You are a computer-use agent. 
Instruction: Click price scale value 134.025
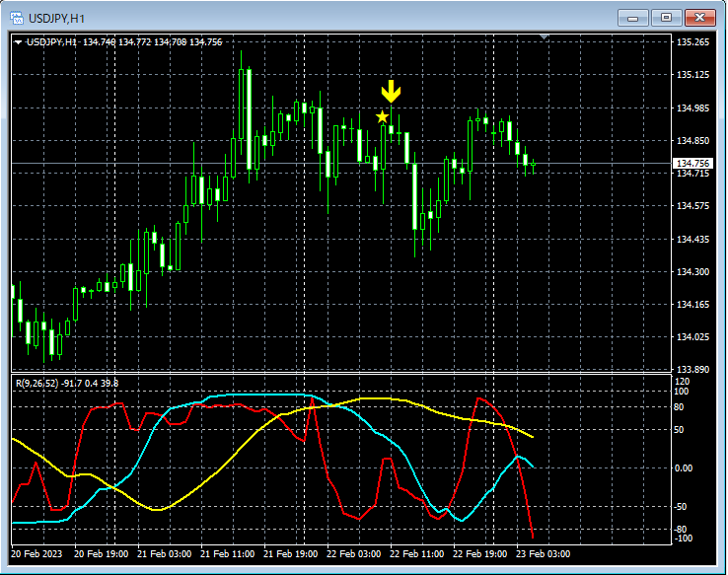(692, 336)
